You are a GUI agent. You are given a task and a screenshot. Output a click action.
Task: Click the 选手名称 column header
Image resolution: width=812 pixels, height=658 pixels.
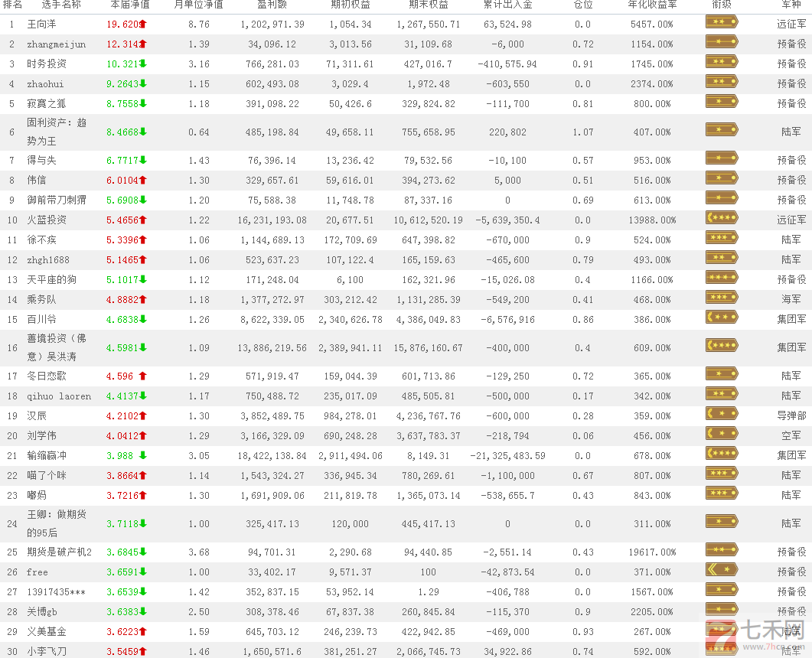61,5
